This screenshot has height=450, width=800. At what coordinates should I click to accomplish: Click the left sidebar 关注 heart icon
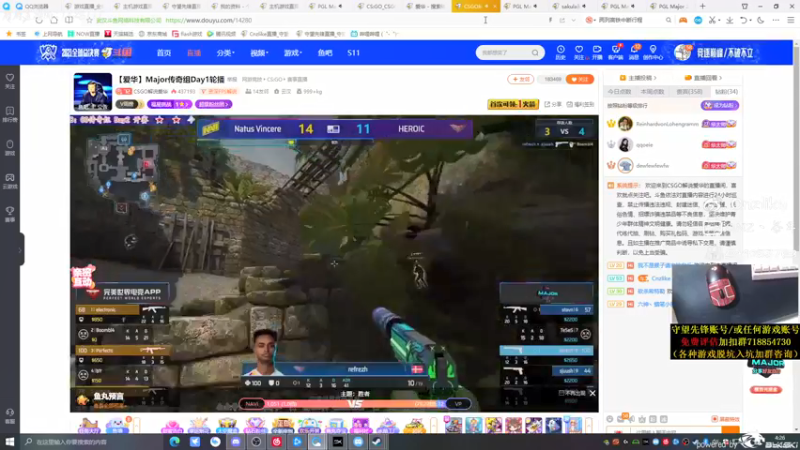coord(10,81)
